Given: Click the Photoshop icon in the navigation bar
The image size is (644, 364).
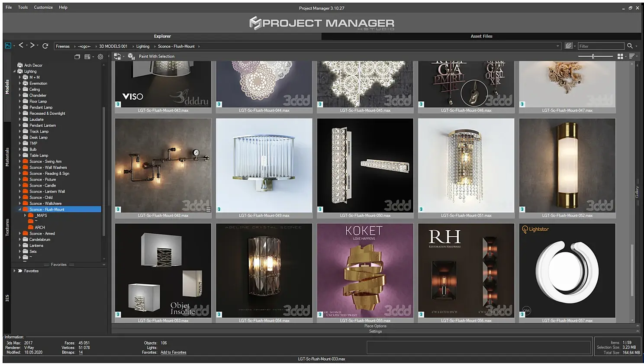Looking at the screenshot, I should (x=8, y=45).
